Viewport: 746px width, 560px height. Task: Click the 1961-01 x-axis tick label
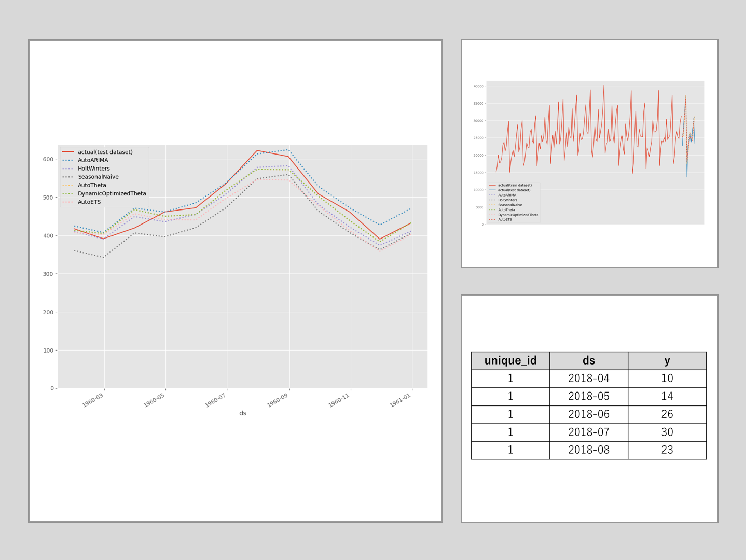pos(400,400)
